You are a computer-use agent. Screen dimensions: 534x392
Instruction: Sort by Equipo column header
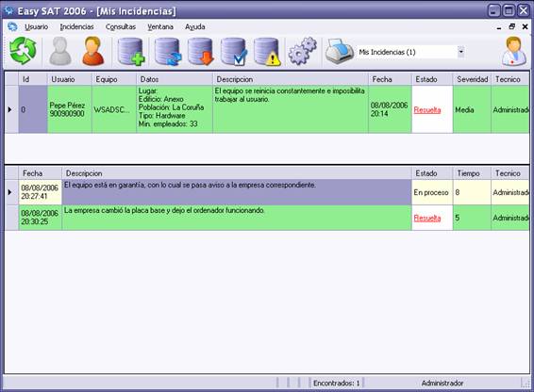[x=114, y=79]
